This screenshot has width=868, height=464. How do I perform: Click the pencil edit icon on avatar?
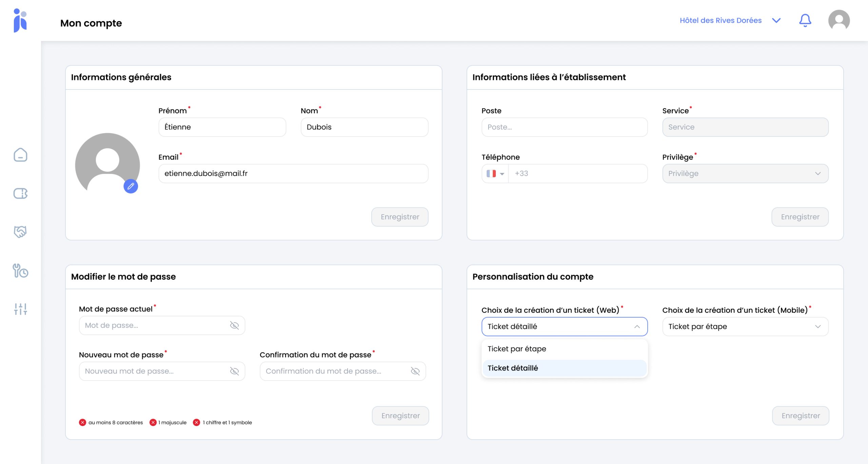click(131, 186)
